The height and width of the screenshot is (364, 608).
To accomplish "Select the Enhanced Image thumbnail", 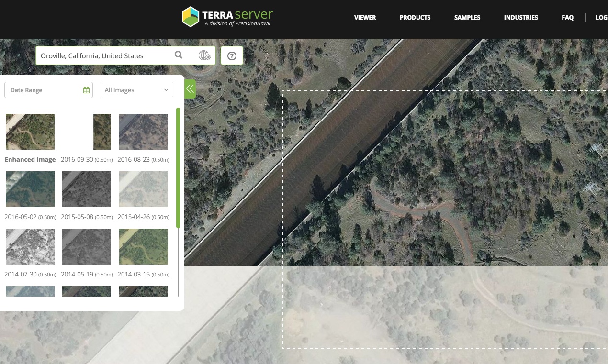I will tap(30, 132).
